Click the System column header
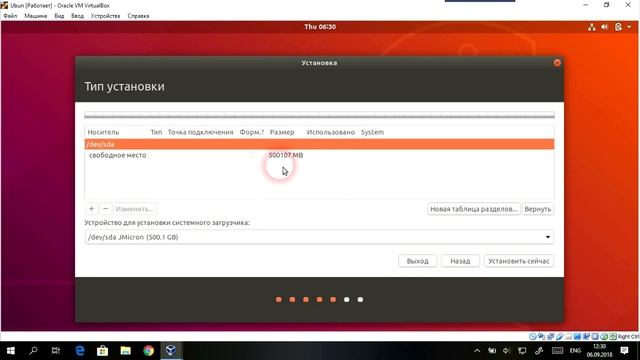Screen dimensions: 640x360 coord(372,132)
